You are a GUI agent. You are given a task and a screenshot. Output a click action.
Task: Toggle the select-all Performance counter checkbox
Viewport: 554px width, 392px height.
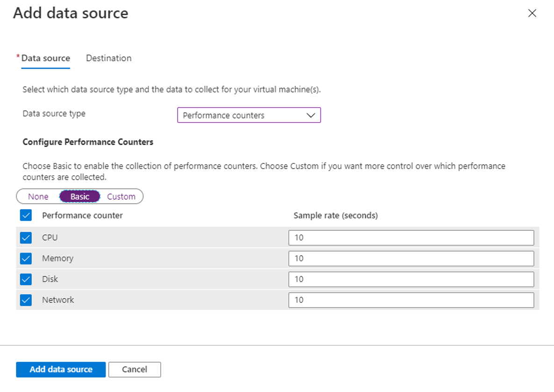click(26, 216)
